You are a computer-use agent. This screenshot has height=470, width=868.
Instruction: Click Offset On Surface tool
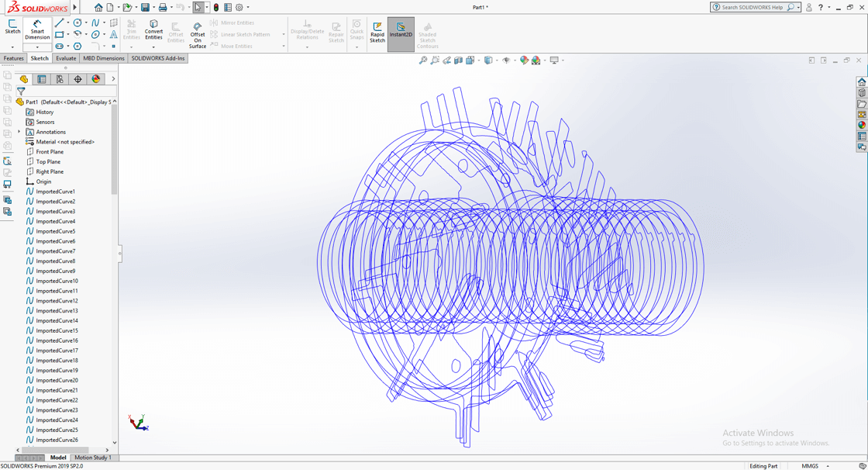click(198, 36)
